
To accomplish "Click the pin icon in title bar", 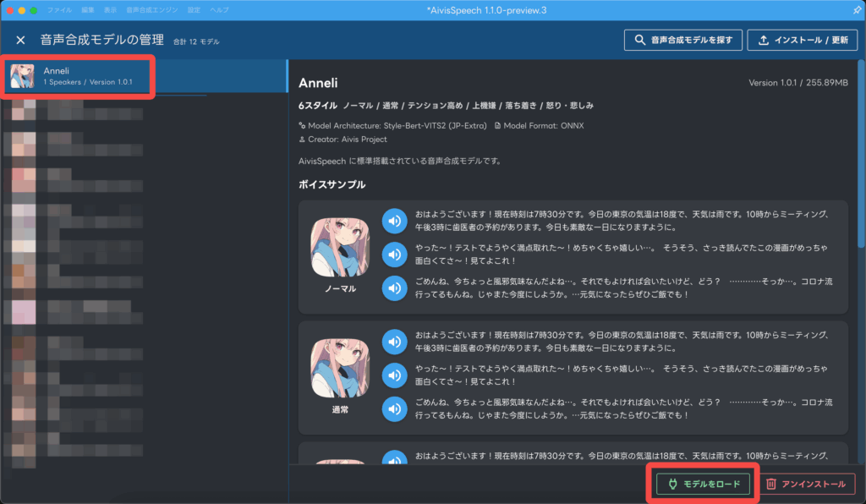I will 857,10.
